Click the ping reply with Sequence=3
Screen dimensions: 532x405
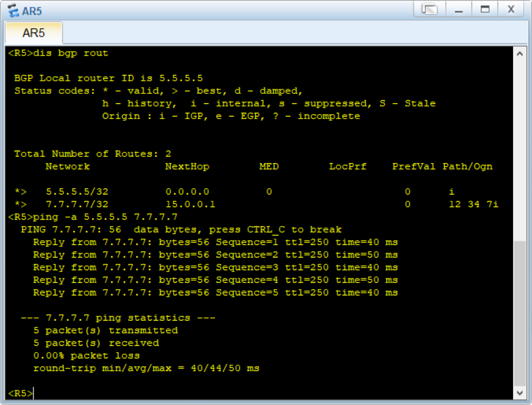(x=215, y=268)
